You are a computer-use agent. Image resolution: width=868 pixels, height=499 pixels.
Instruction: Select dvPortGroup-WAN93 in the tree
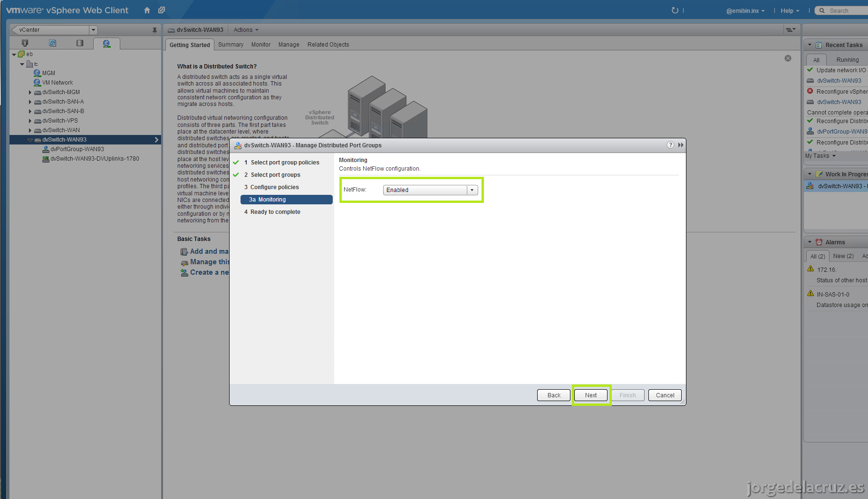(77, 149)
